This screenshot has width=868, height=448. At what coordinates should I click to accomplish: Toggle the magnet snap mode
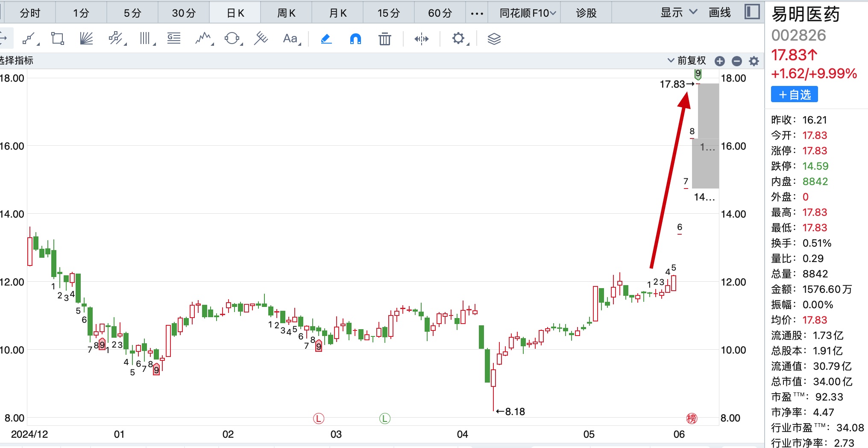point(355,39)
